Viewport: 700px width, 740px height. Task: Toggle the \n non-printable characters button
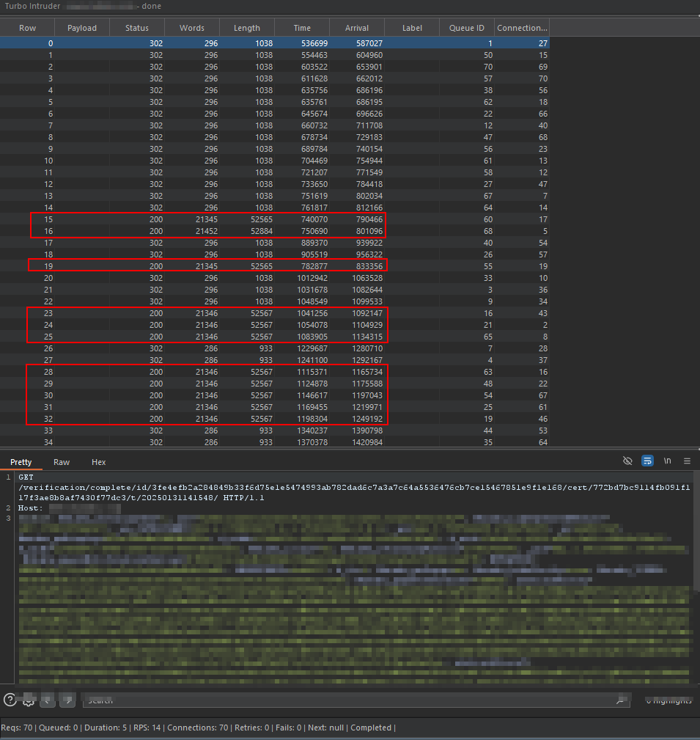click(x=667, y=461)
